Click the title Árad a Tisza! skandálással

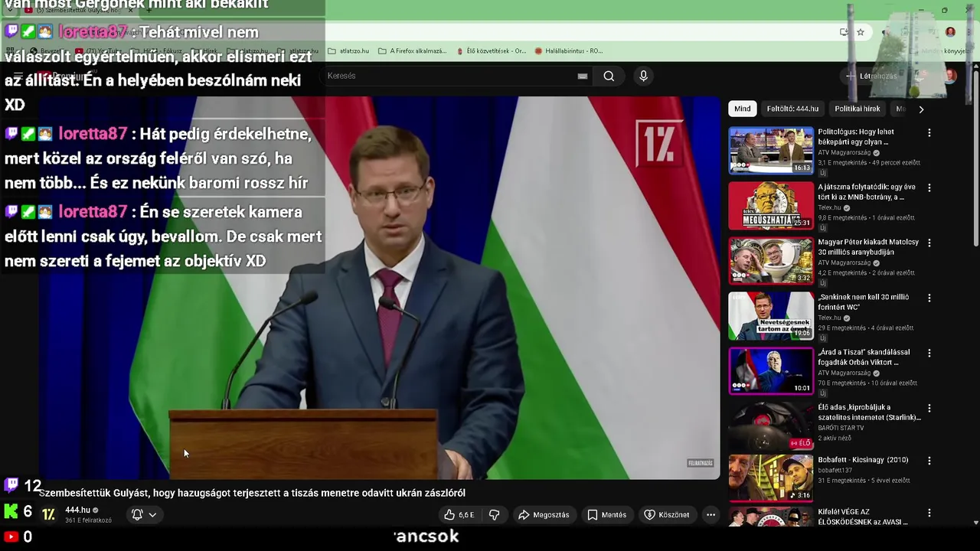point(864,357)
